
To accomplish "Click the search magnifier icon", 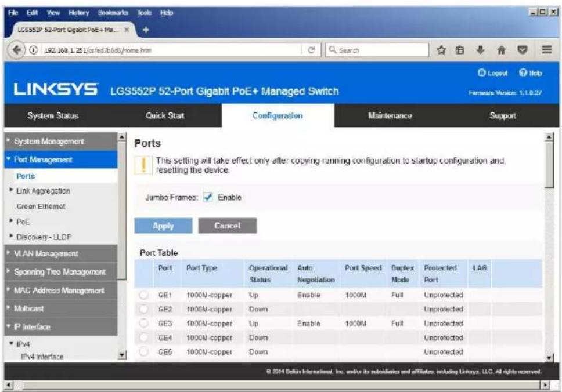I will (x=333, y=50).
